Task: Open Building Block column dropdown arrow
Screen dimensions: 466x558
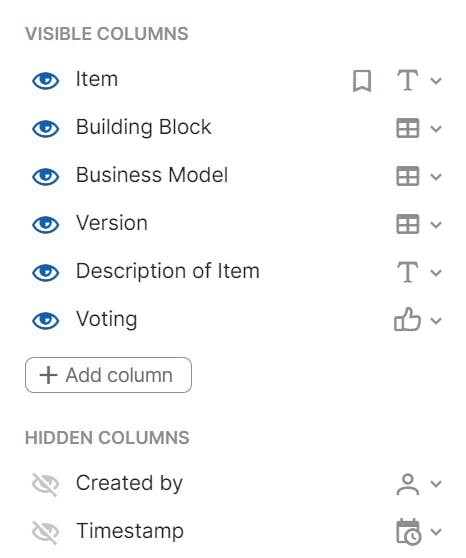Action: pyautogui.click(x=436, y=128)
